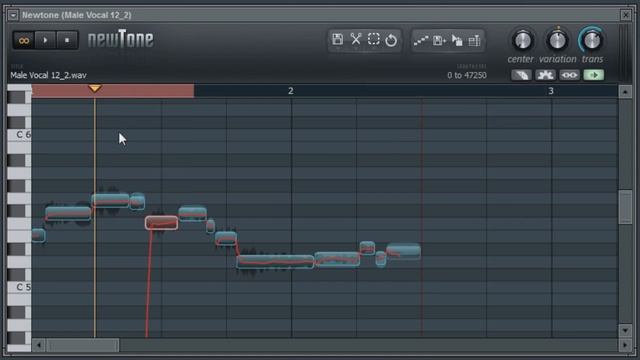Click the horizontal scrollbar left arrow
The height and width of the screenshot is (360, 640).
[x=39, y=345]
